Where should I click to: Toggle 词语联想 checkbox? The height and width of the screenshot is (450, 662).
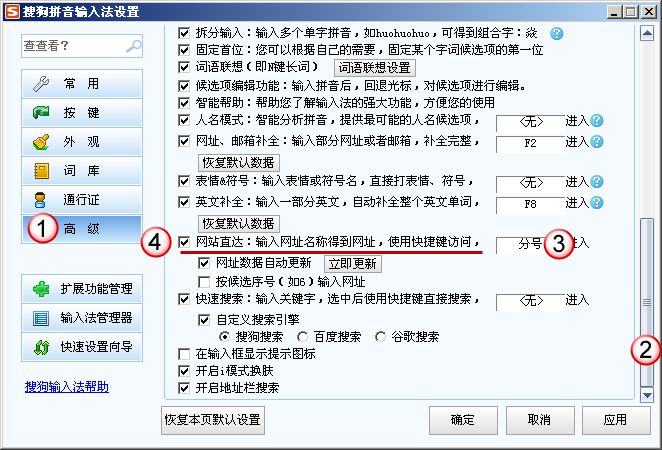click(184, 67)
